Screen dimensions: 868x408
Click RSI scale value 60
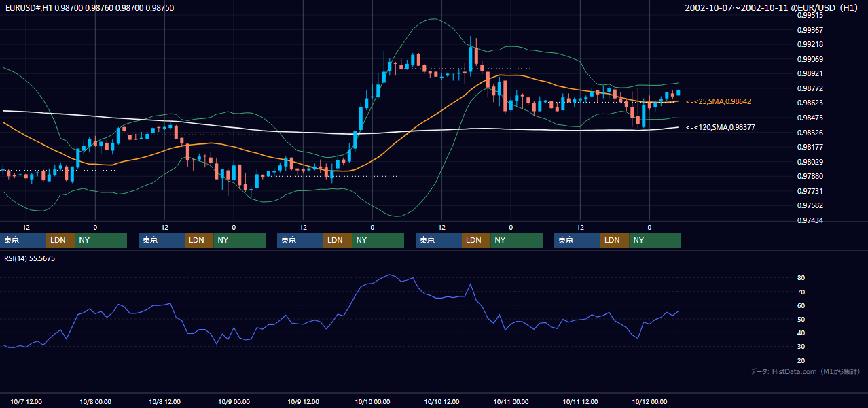[801, 305]
